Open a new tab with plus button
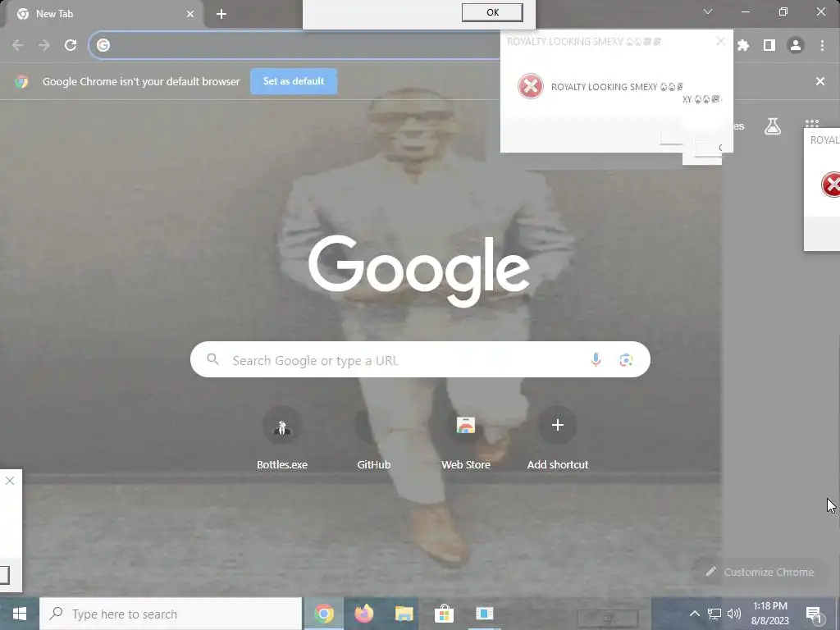Viewport: 840px width, 630px height. click(221, 14)
